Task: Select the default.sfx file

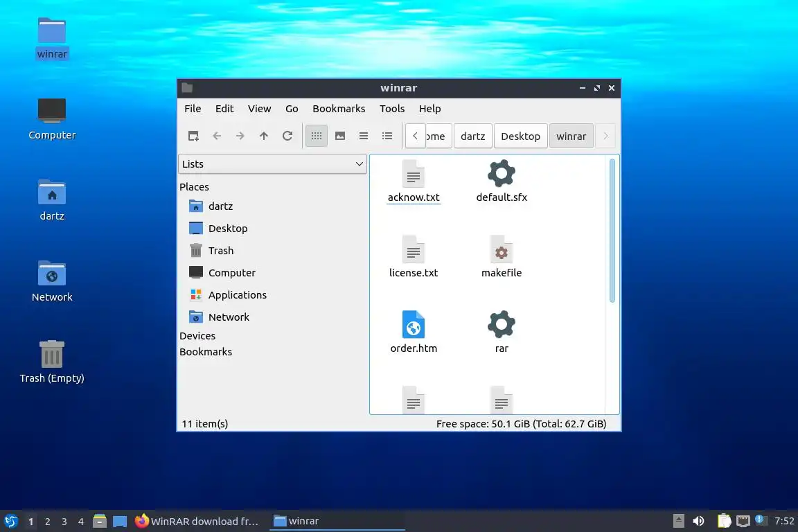Action: (x=502, y=181)
